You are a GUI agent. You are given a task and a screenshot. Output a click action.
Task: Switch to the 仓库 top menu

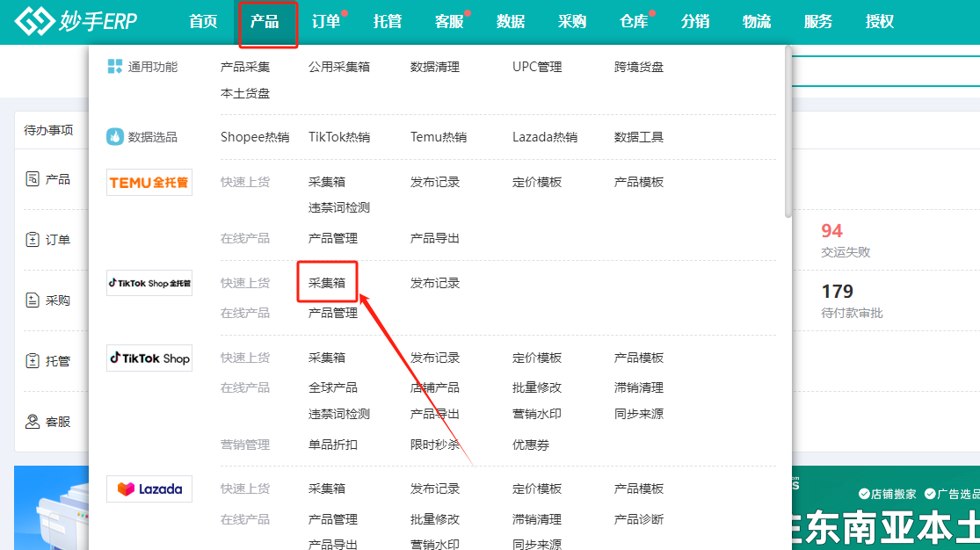coord(634,22)
